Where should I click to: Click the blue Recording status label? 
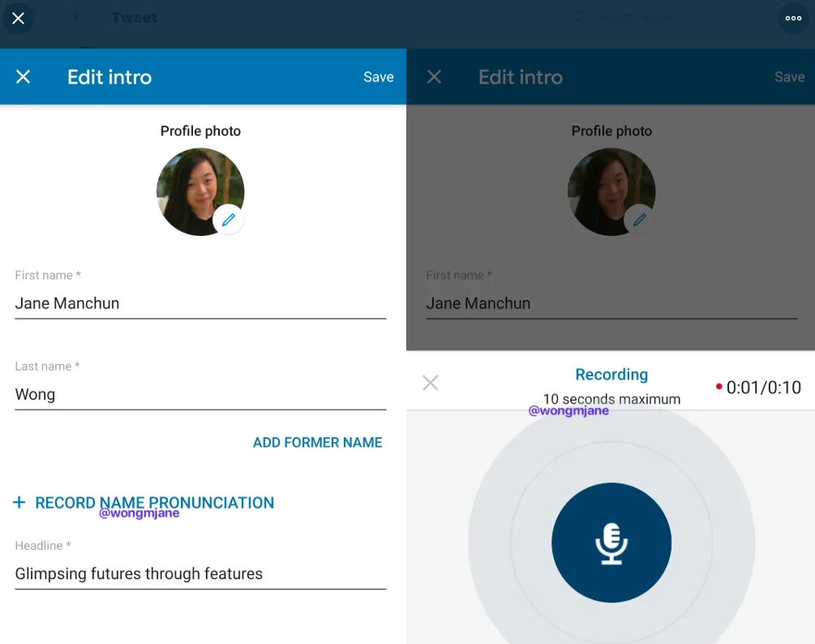(x=611, y=375)
